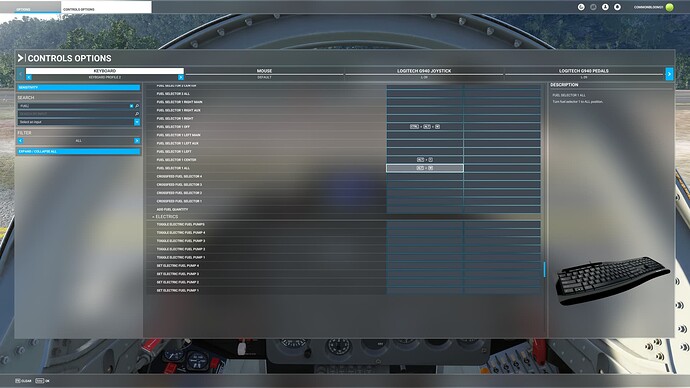
Task: Select 'FUEL SELECTOR 1 OFF' row label
Action: pos(173,127)
